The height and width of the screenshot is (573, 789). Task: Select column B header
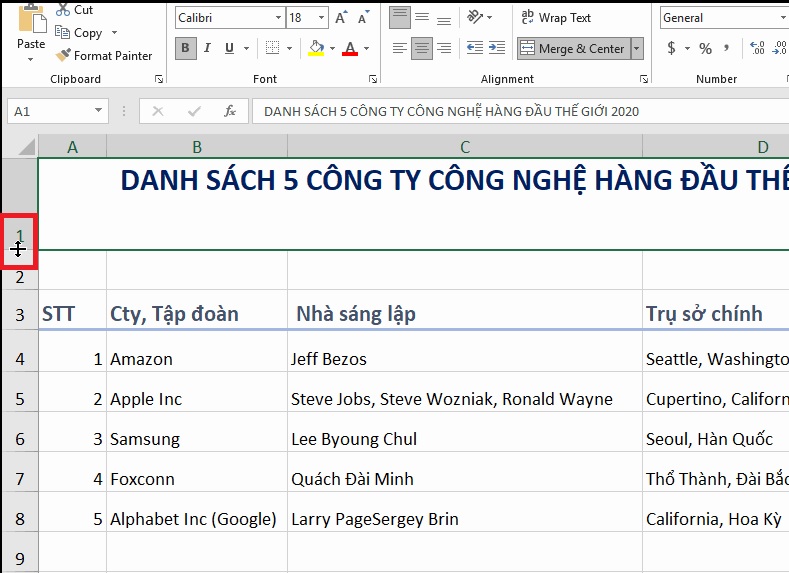(197, 146)
